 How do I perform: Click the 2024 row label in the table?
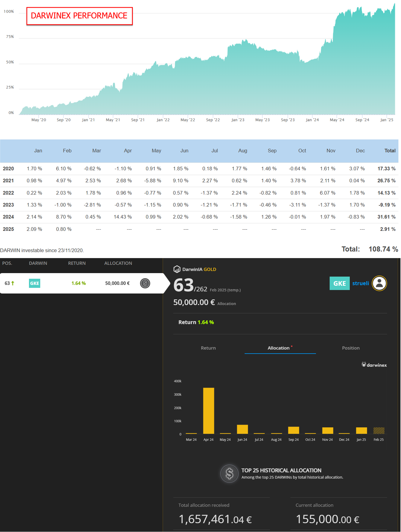coord(8,217)
